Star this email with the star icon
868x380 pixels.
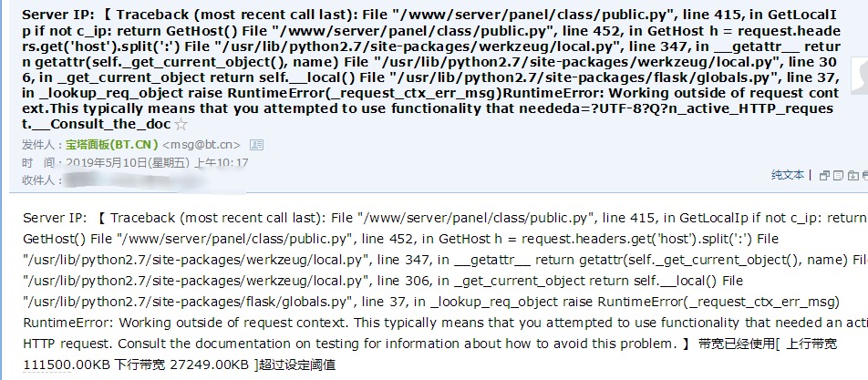[181, 125]
